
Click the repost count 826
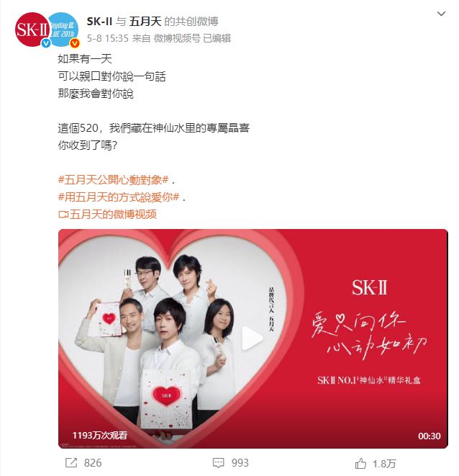pos(93,462)
